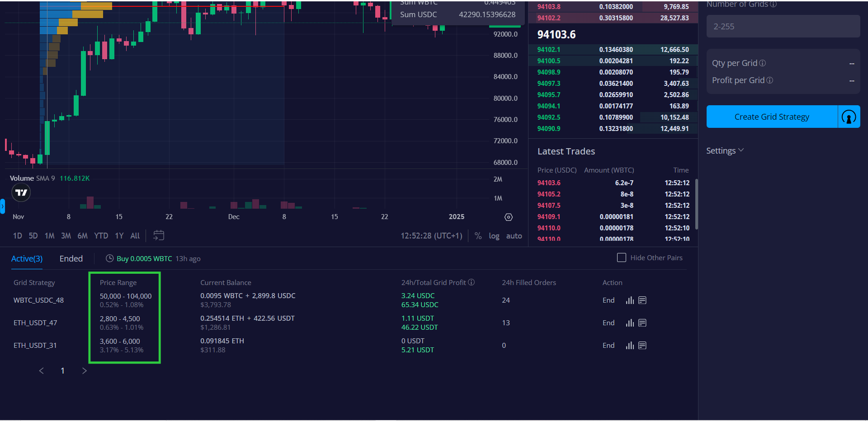Go to next page of strategies

[84, 371]
